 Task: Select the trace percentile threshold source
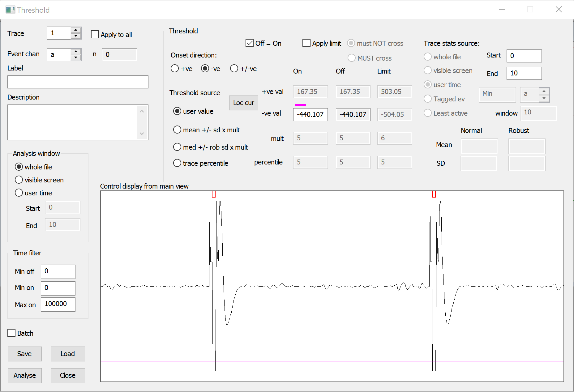tap(177, 163)
